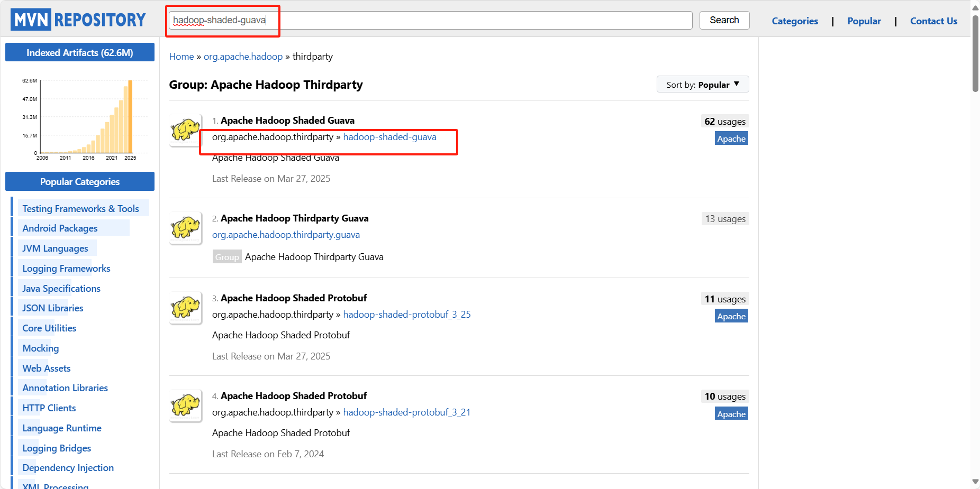Open the Contact Us link

(x=933, y=21)
